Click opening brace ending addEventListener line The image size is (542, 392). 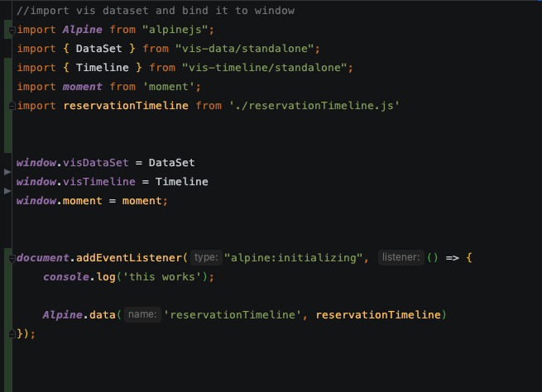(469, 258)
